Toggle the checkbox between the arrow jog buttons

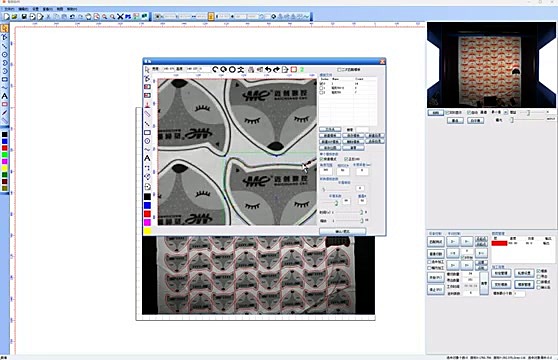click(463, 257)
